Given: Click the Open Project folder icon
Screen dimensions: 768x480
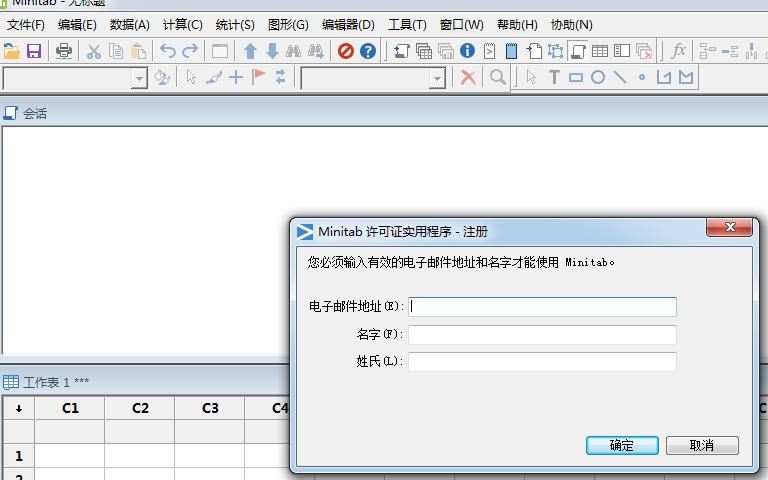Looking at the screenshot, I should [x=11, y=51].
